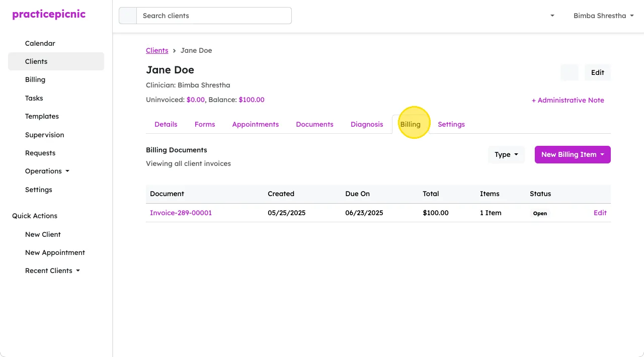This screenshot has width=644, height=357.
Task: Click the blank button beside Edit
Action: pos(570,72)
